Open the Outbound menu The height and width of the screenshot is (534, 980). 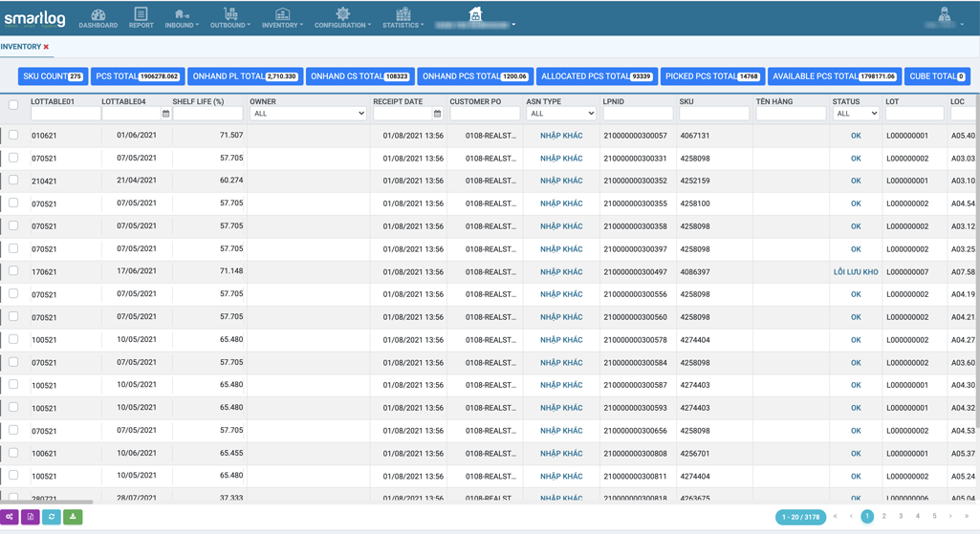(x=229, y=18)
